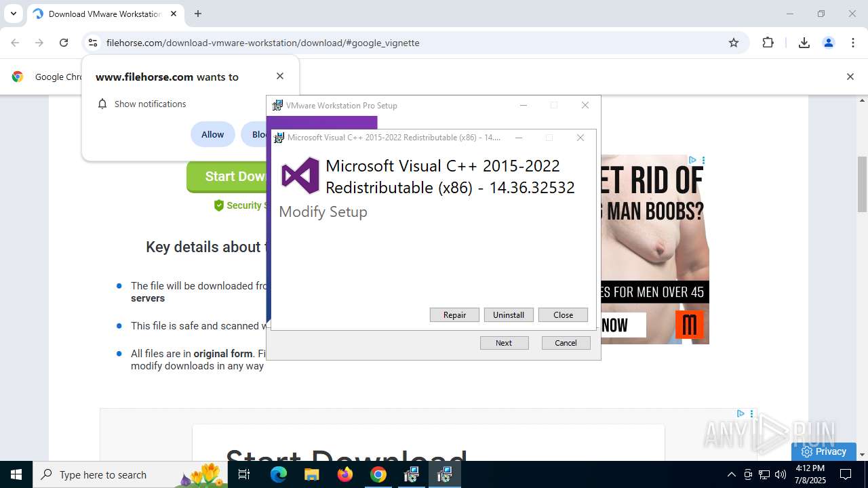
Task: Open Task View on the taskbar
Action: tap(244, 474)
